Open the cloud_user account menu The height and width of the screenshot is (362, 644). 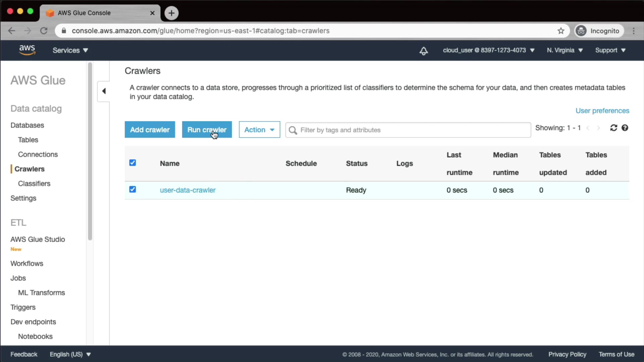tap(488, 50)
